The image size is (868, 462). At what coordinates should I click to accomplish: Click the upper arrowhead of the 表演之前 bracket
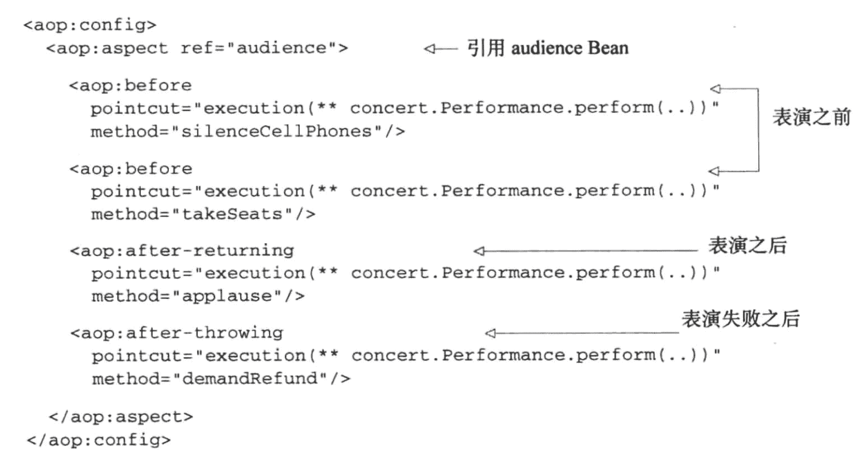pyautogui.click(x=715, y=89)
